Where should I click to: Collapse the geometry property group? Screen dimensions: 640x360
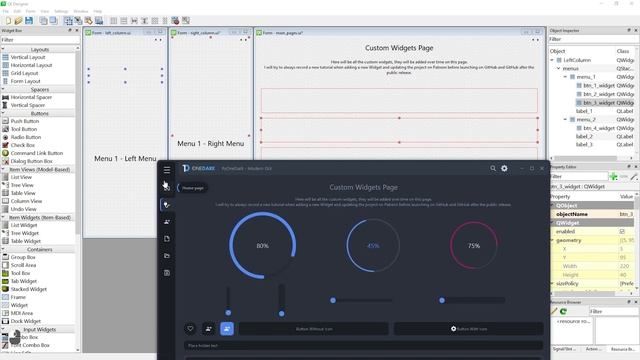pyautogui.click(x=553, y=240)
